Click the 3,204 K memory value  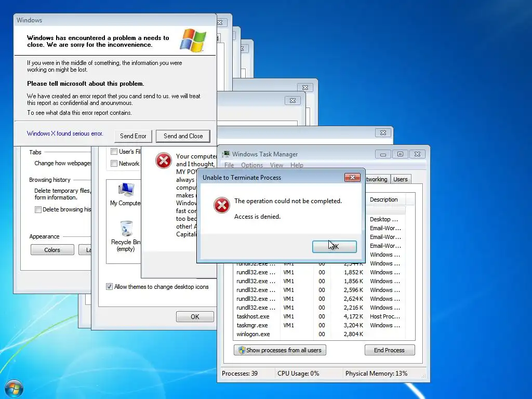pos(353,325)
